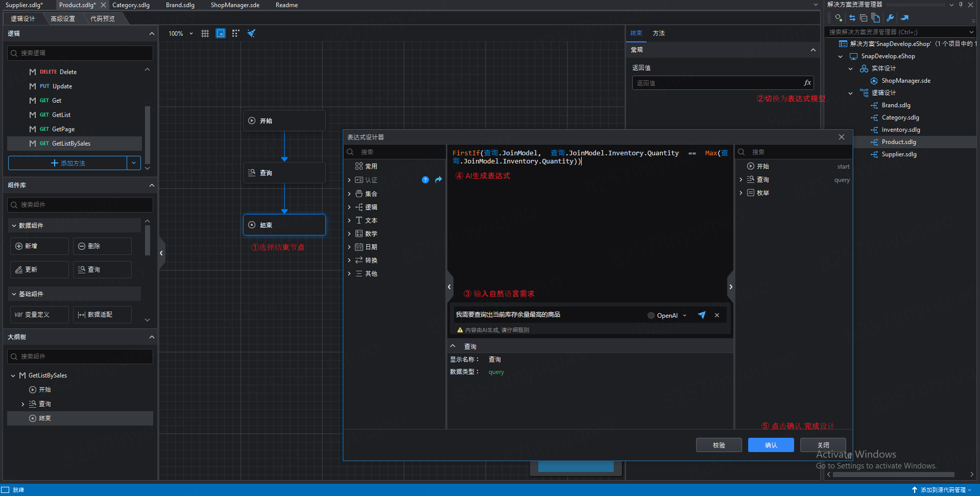This screenshot has height=496, width=980.
Task: Toggle the dotted grid snap icon
Action: pyautogui.click(x=235, y=33)
